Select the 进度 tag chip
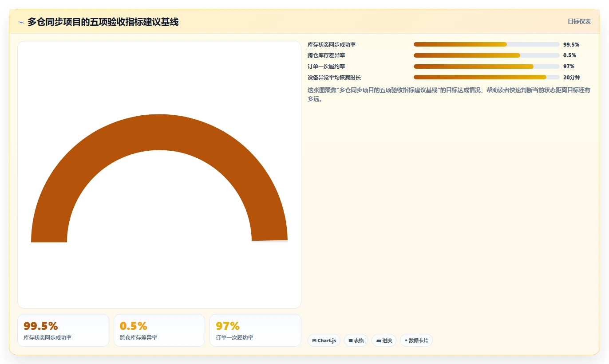609x364 pixels. pyautogui.click(x=384, y=341)
